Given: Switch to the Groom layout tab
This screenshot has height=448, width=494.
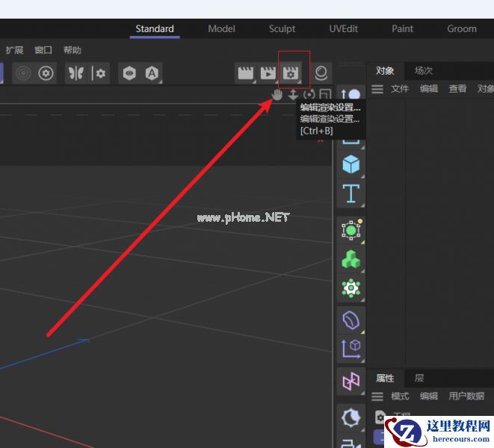Looking at the screenshot, I should tap(462, 29).
